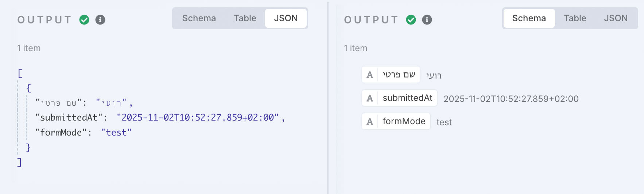Switch left panel to Schema view
This screenshot has height=194, width=644.
pos(199,18)
